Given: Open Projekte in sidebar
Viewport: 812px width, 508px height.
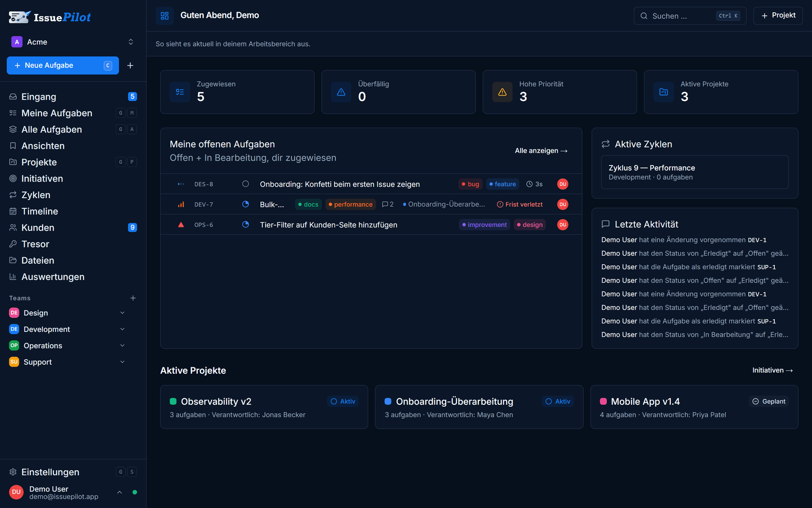Looking at the screenshot, I should click(x=73, y=162).
